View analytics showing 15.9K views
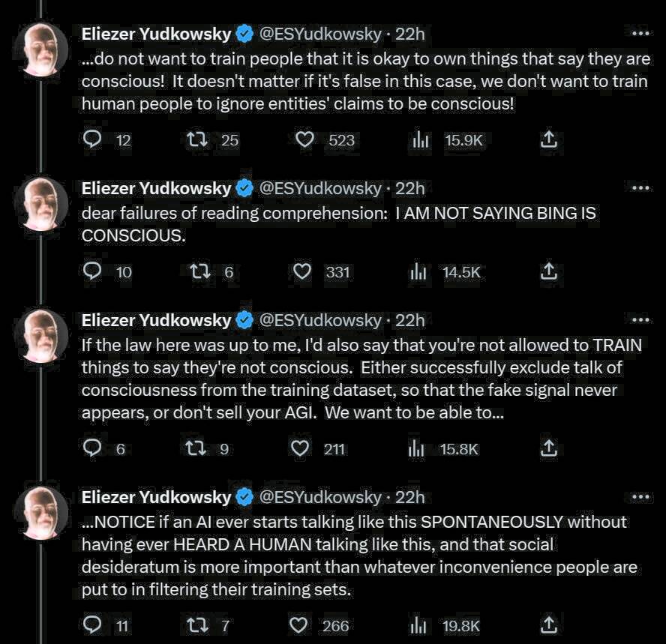666x644 pixels. (x=420, y=140)
